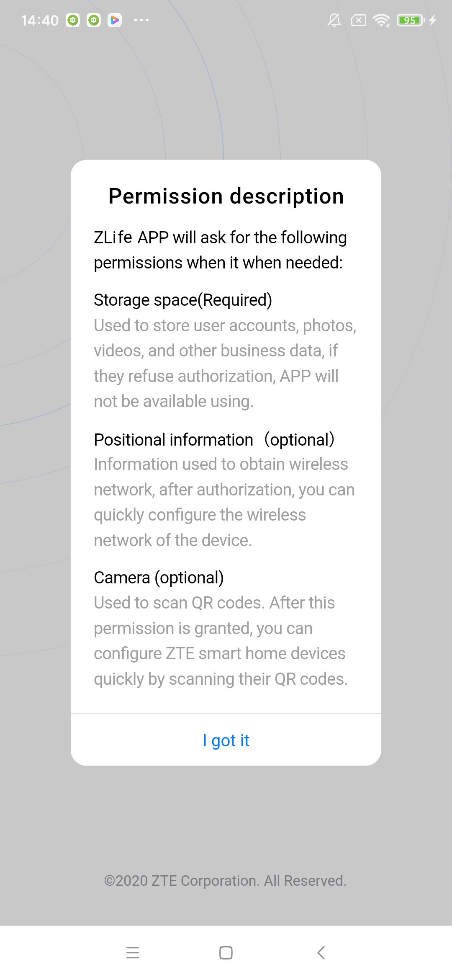Viewport: 452px width, 980px height.
Task: Select the "Positional information (optional)" heading
Action: pyautogui.click(x=214, y=440)
